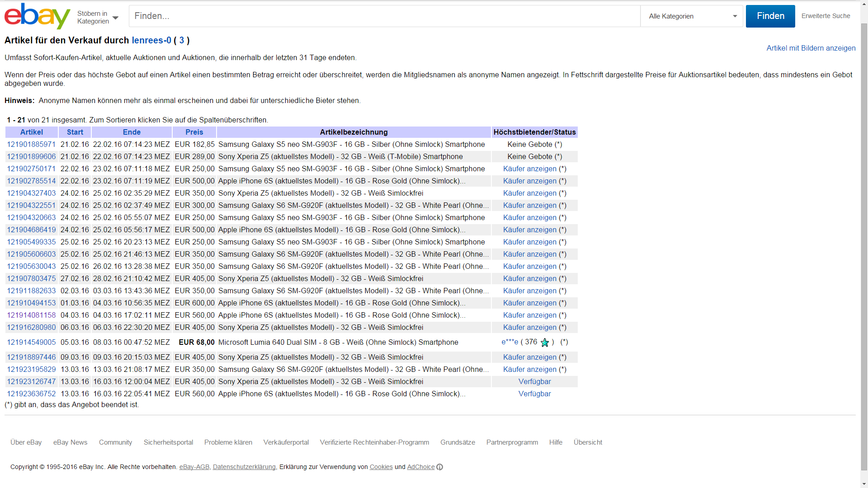Expand the Stöbern in Kategorien dropdown
Viewport: 868px width, 488px height.
click(x=98, y=17)
